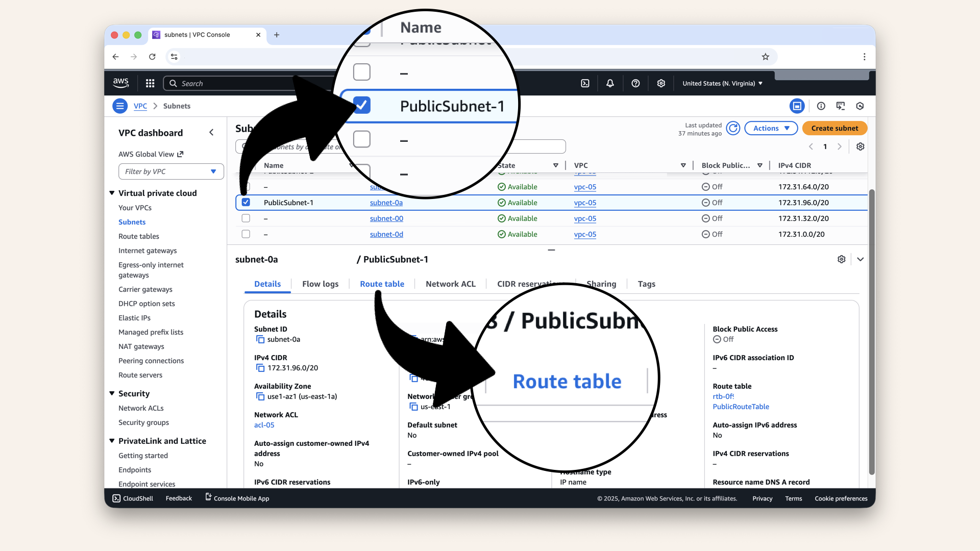Click the Create subnet button
980x551 pixels.
[x=834, y=128]
